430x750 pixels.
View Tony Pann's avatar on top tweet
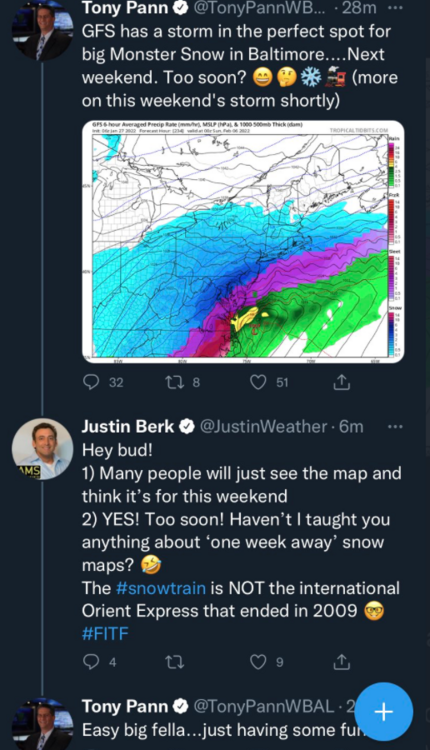[x=42, y=31]
